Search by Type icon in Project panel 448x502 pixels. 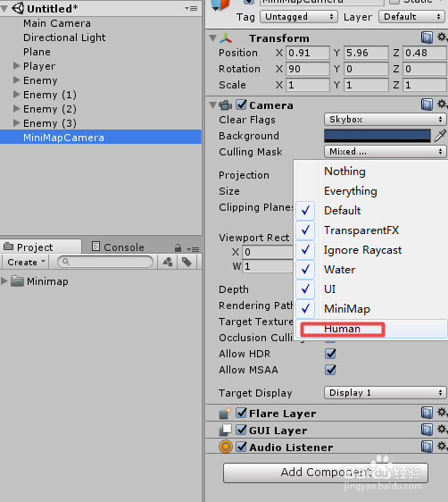pyautogui.click(x=168, y=262)
